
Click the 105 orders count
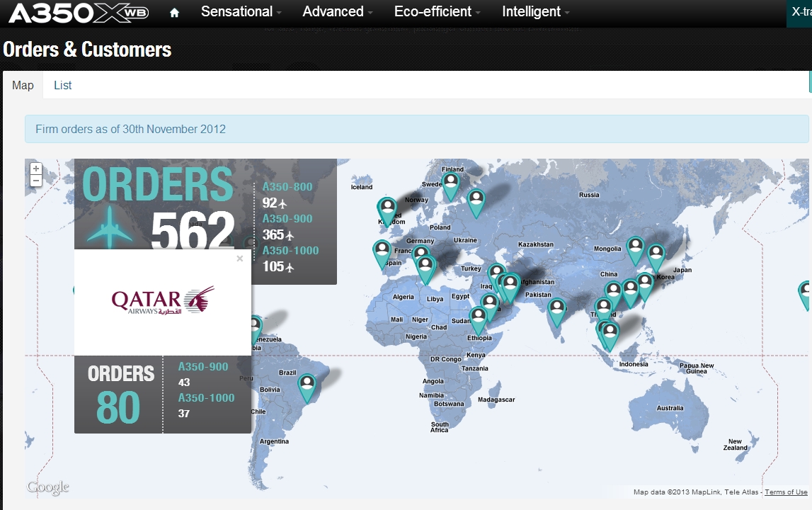273,266
